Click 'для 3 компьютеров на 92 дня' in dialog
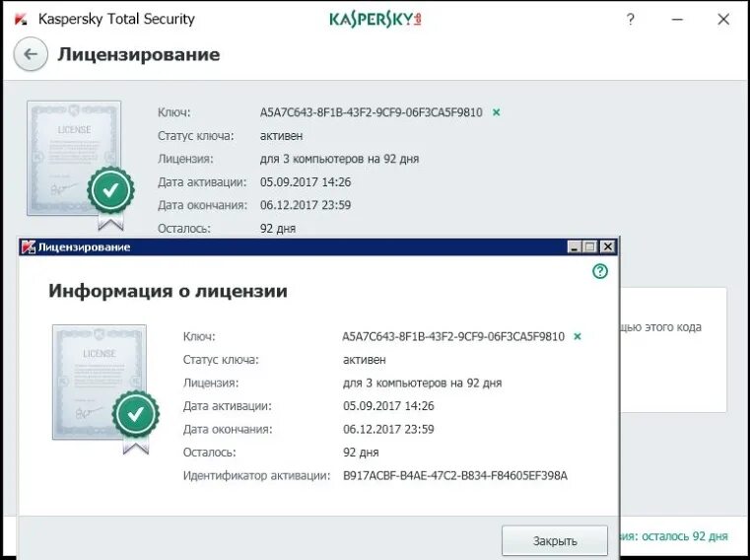750x560 pixels. 423,383
